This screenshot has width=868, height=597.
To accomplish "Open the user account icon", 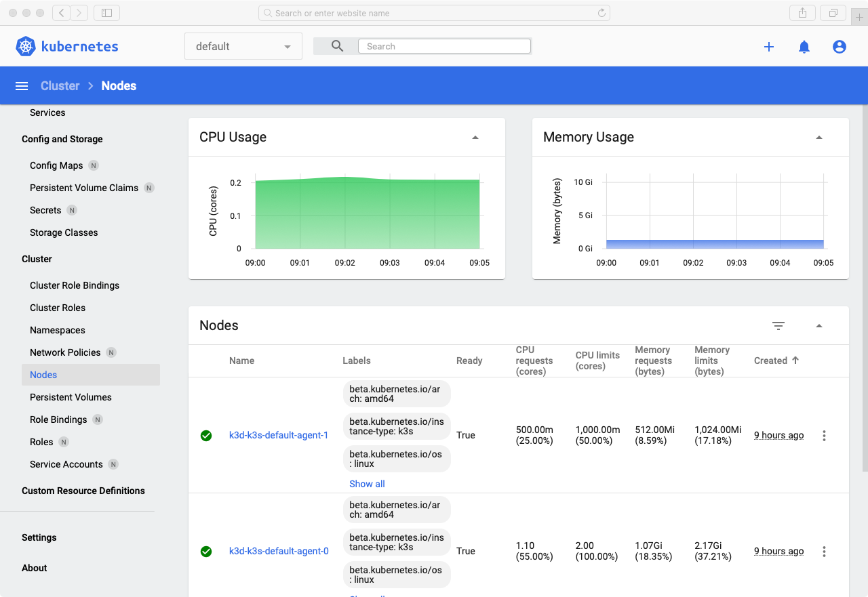I will [840, 47].
